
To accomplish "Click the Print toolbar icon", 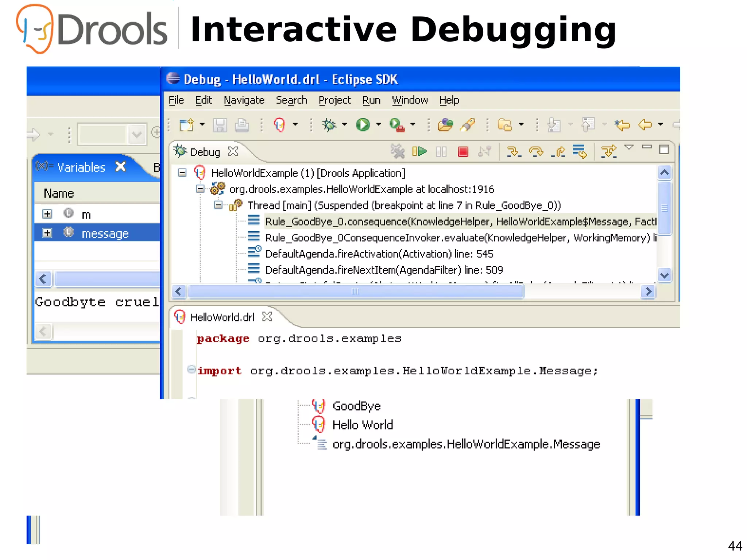I will (242, 125).
